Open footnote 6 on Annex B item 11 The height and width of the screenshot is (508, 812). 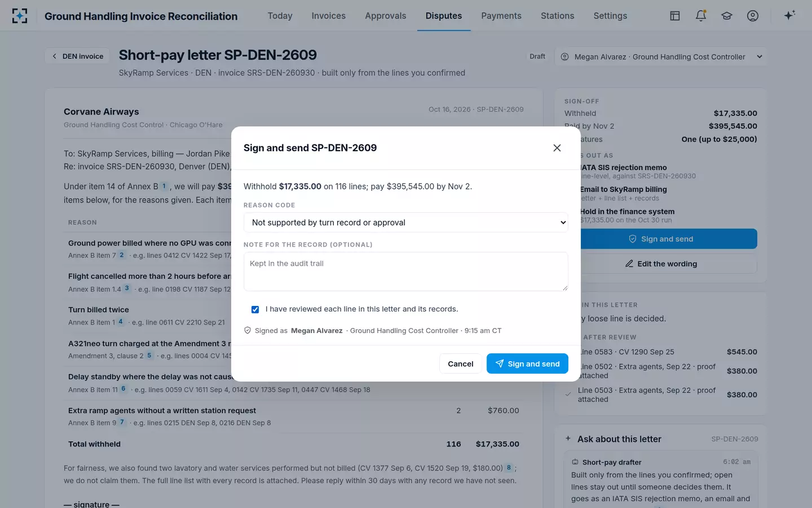123,389
